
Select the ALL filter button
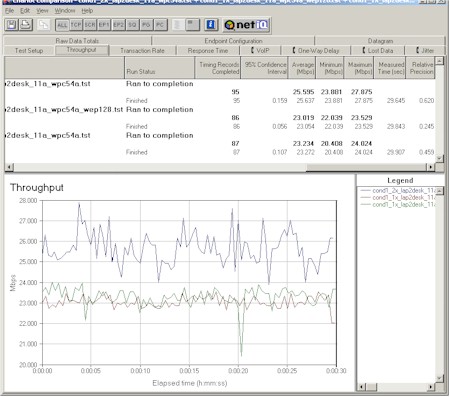click(x=62, y=25)
